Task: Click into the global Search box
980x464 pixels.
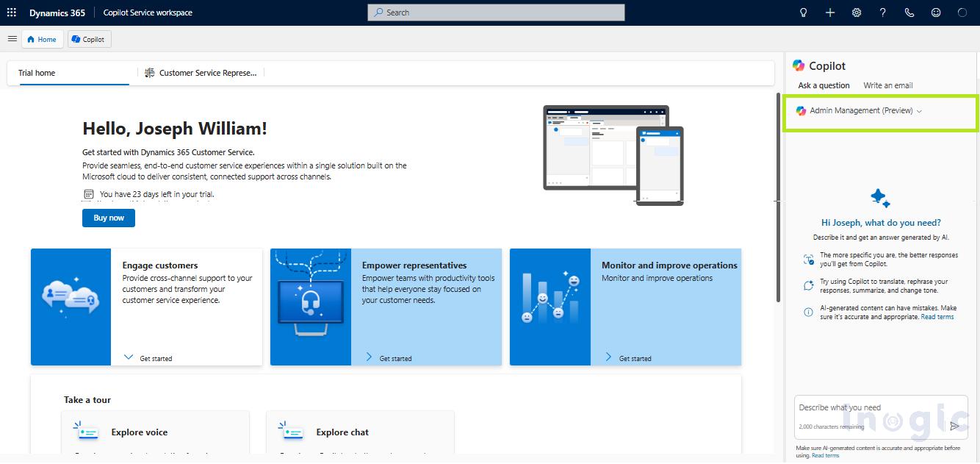Action: [x=496, y=13]
